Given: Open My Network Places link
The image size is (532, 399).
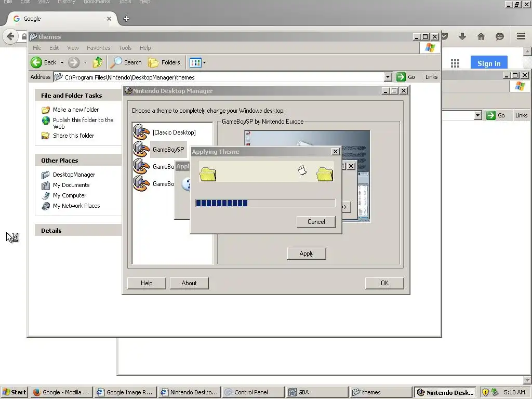Looking at the screenshot, I should coord(76,206).
